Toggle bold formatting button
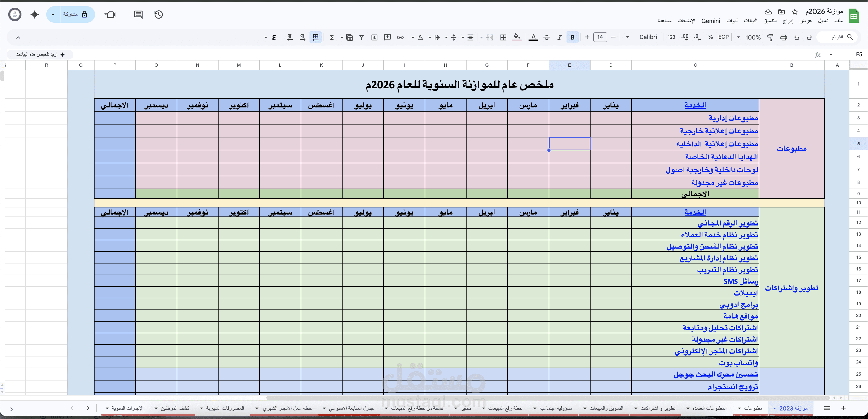The height and width of the screenshot is (419, 868). pyautogui.click(x=572, y=37)
